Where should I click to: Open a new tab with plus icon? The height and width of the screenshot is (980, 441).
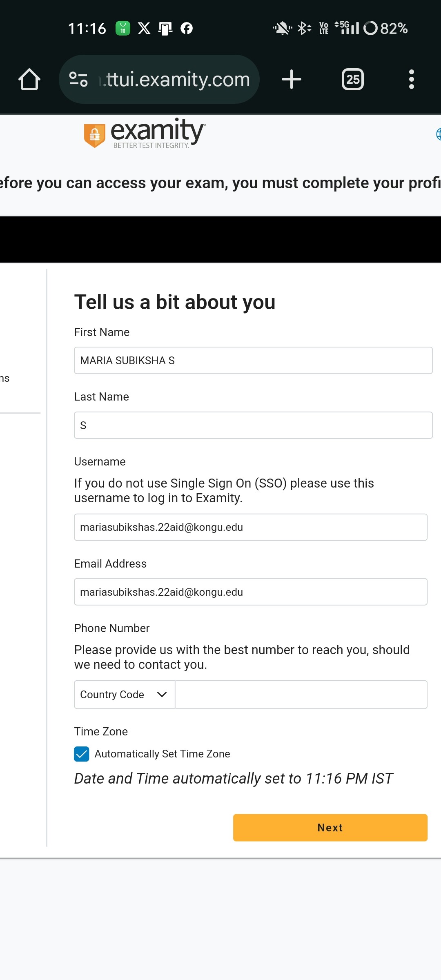(292, 79)
